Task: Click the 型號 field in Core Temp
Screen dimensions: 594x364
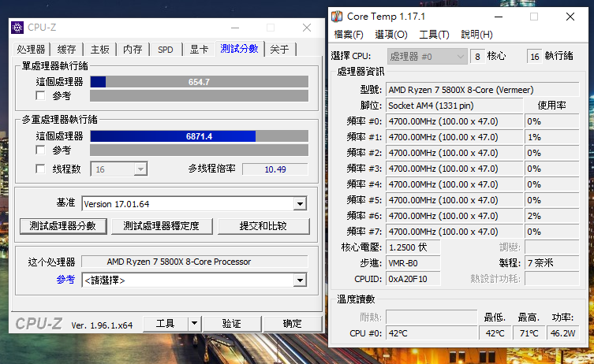Action: [483, 90]
